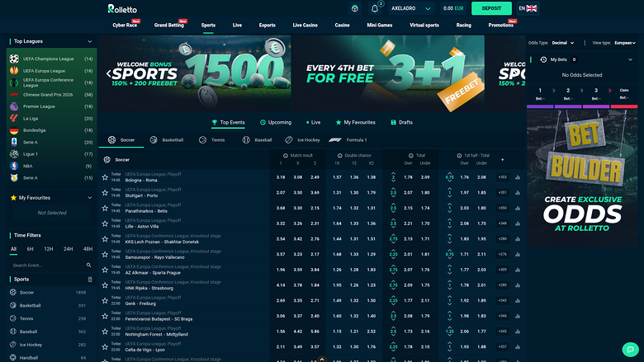Screen dimensions: 644x362
Task: Open Premier League from Top Leagues
Action: tap(51, 106)
